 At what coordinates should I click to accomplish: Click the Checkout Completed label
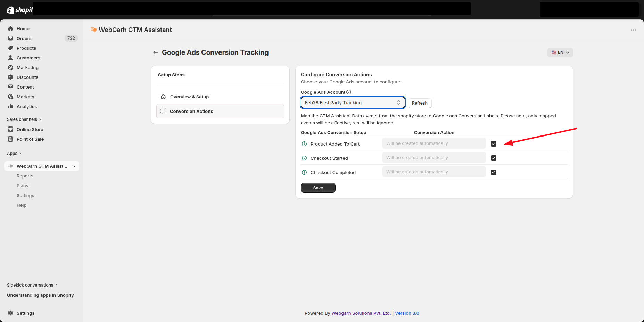tap(333, 173)
